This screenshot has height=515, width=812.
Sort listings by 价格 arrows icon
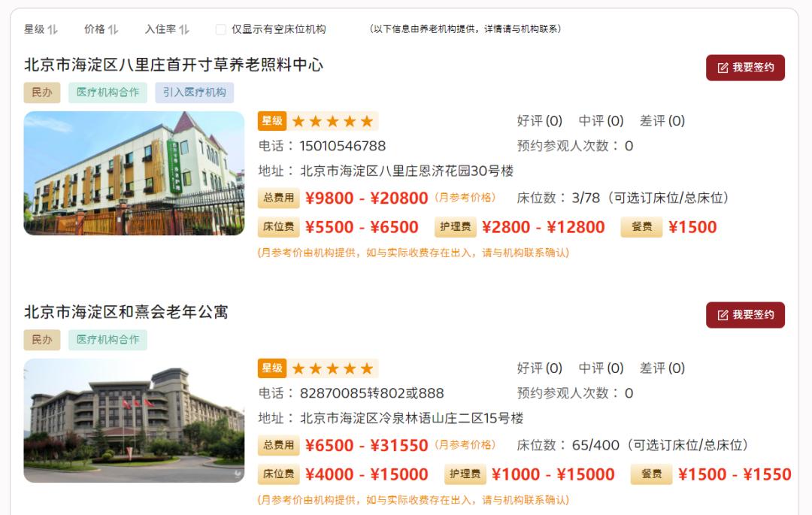114,29
